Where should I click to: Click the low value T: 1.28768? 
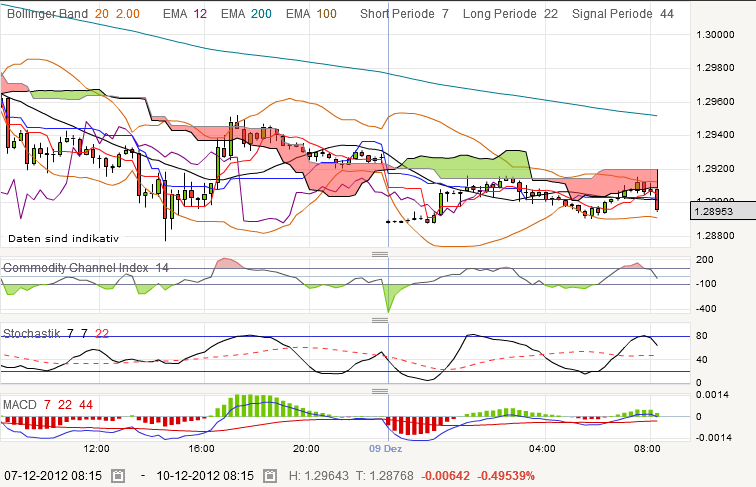385,476
